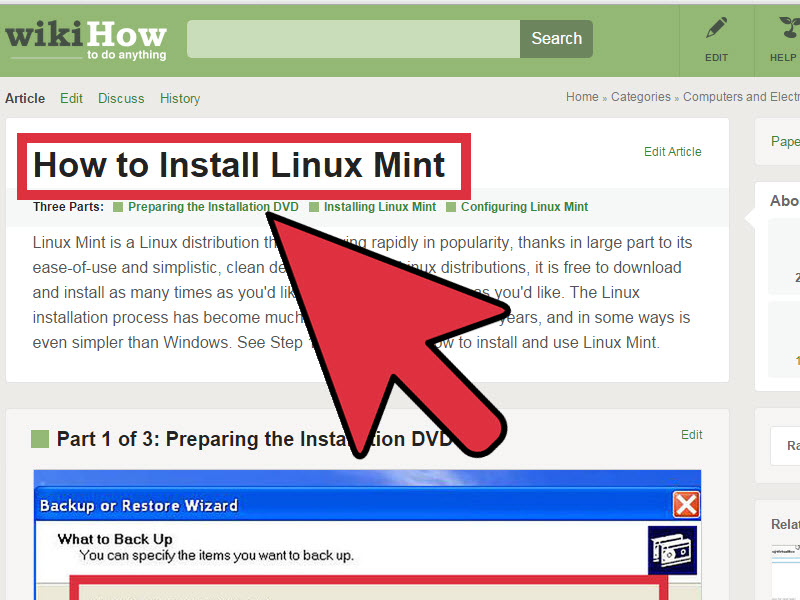Image resolution: width=800 pixels, height=600 pixels.
Task: Jump to Configuring Linux Mint part
Action: (524, 207)
